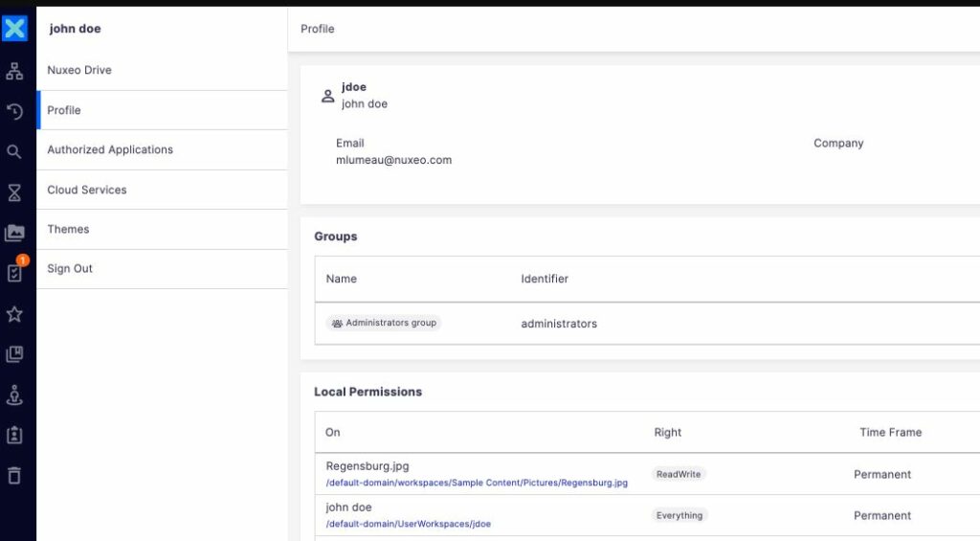Image resolution: width=980 pixels, height=541 pixels.
Task: Open the Administration badge icon
Action: click(14, 436)
